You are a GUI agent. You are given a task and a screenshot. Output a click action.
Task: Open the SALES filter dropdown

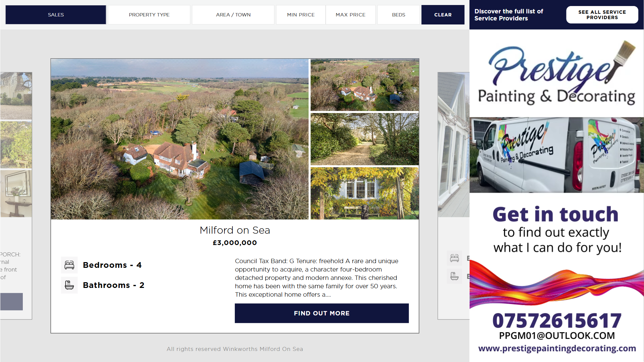[56, 15]
